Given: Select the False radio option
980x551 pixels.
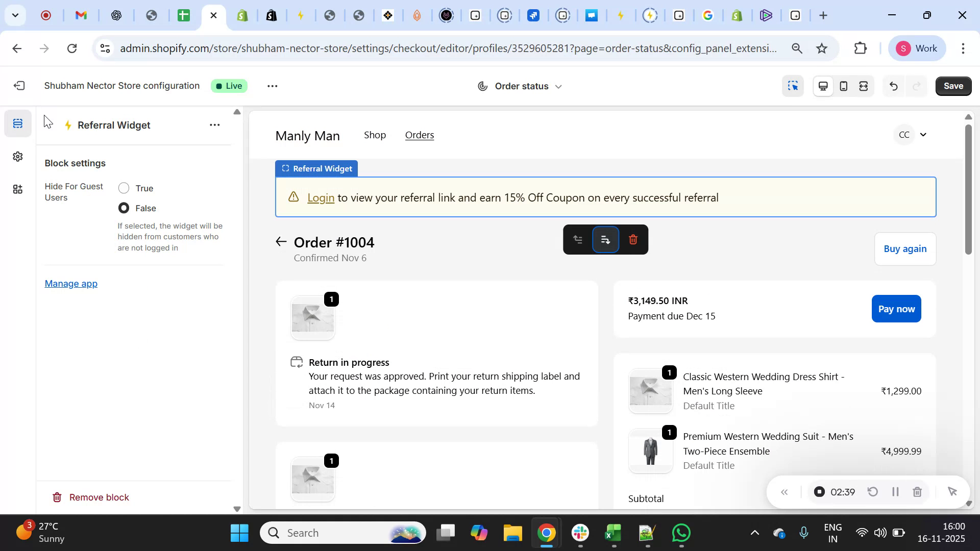Looking at the screenshot, I should click(123, 208).
